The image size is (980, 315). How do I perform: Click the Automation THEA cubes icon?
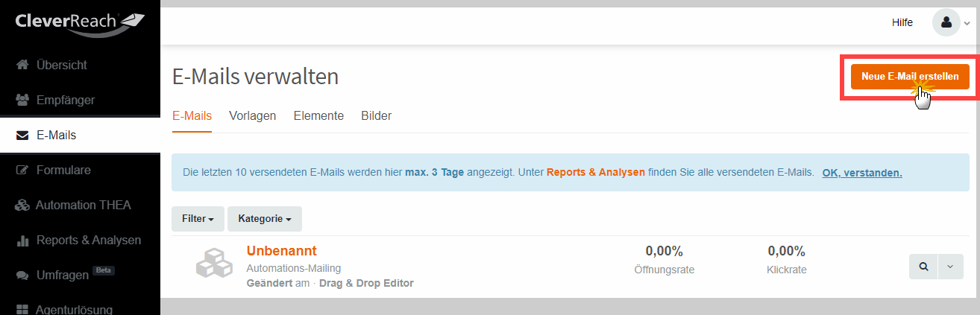(22, 206)
